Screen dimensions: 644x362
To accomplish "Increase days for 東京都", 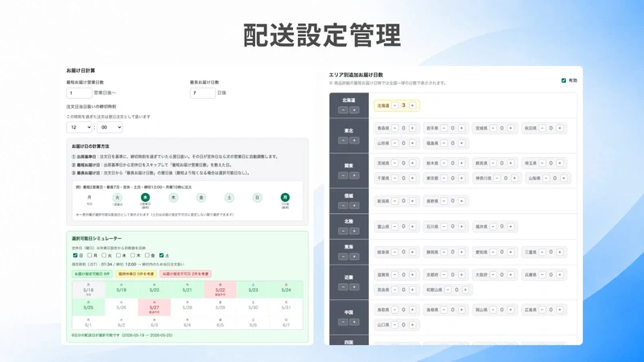I will pyautogui.click(x=461, y=178).
